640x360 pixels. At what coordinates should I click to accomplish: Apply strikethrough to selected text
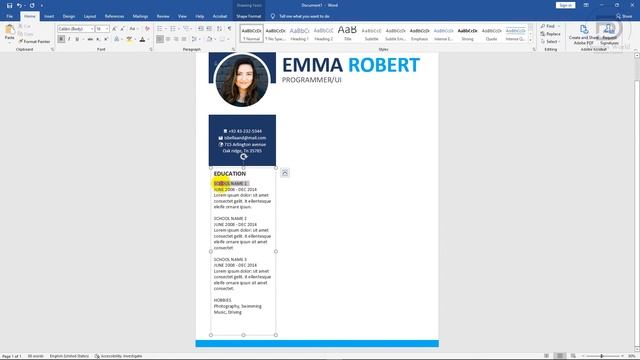pyautogui.click(x=90, y=39)
